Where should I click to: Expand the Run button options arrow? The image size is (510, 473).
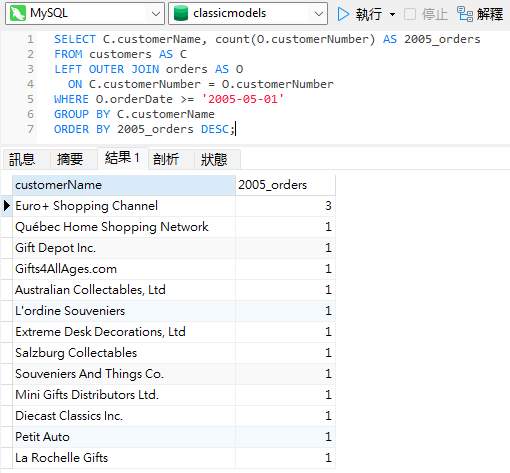[x=392, y=14]
